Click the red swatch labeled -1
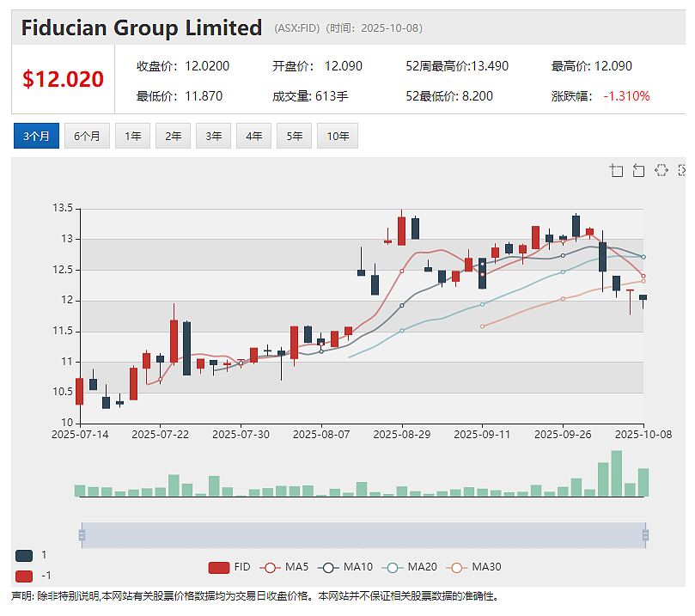 point(24,576)
